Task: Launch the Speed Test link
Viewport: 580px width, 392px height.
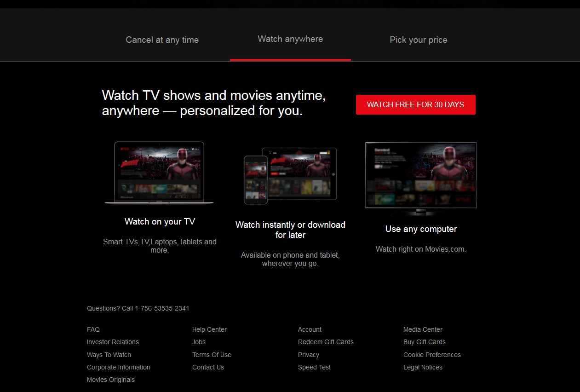Action: (314, 367)
